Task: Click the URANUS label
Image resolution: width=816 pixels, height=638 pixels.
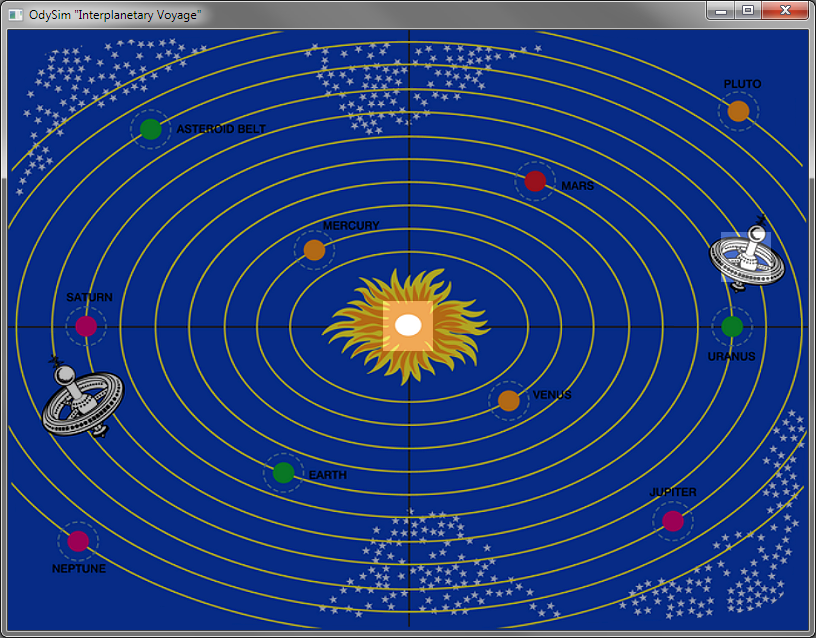Action: (732, 356)
